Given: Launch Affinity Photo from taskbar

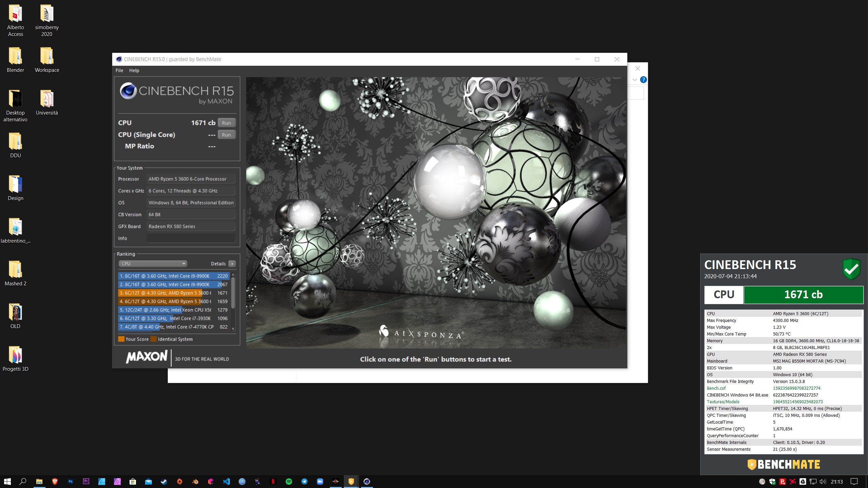Looking at the screenshot, I should 117,481.
